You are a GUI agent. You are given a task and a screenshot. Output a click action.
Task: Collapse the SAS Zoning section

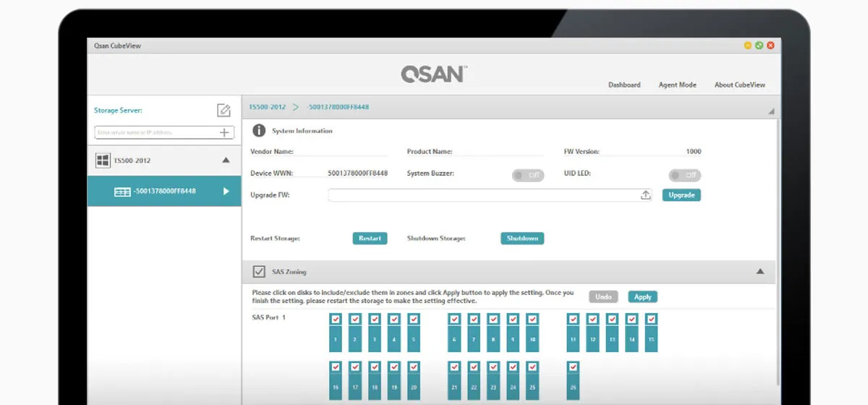point(760,272)
